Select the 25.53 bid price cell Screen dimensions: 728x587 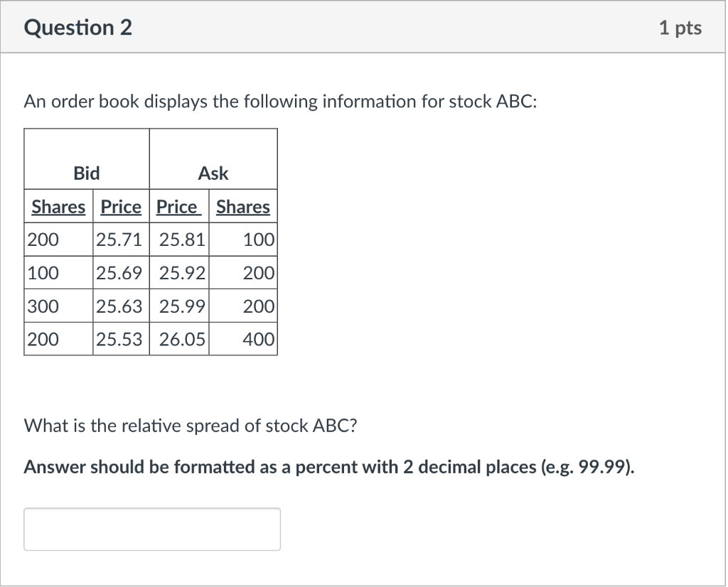tap(121, 339)
